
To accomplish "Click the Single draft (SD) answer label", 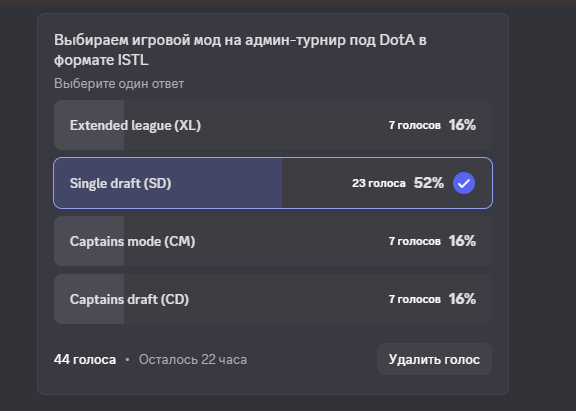I will 120,183.
